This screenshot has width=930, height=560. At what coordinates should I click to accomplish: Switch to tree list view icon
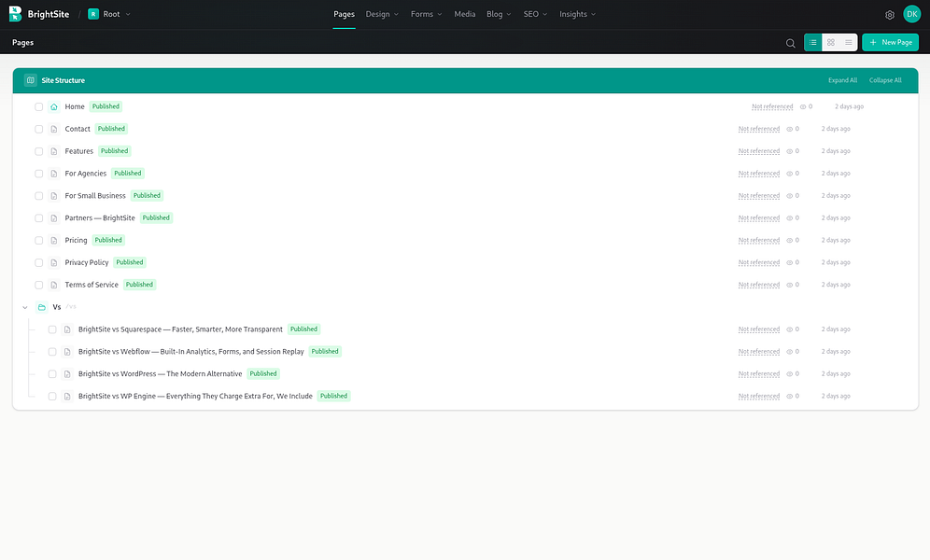813,42
